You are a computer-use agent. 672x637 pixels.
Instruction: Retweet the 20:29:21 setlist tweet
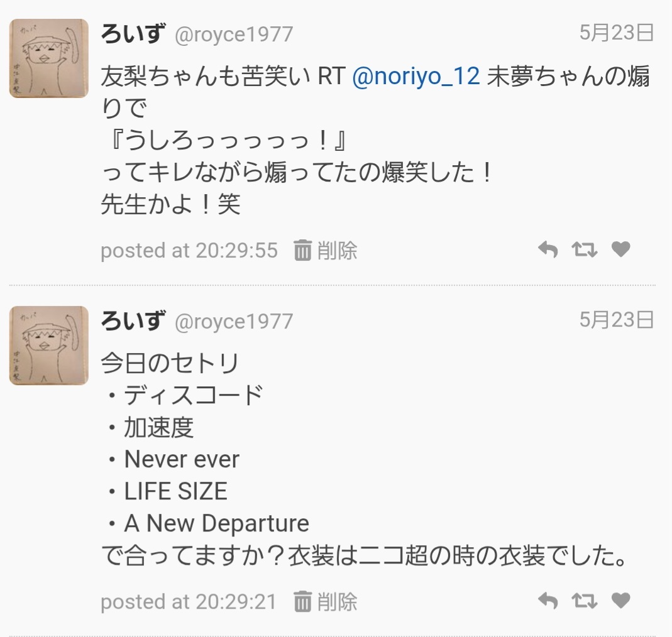584,601
